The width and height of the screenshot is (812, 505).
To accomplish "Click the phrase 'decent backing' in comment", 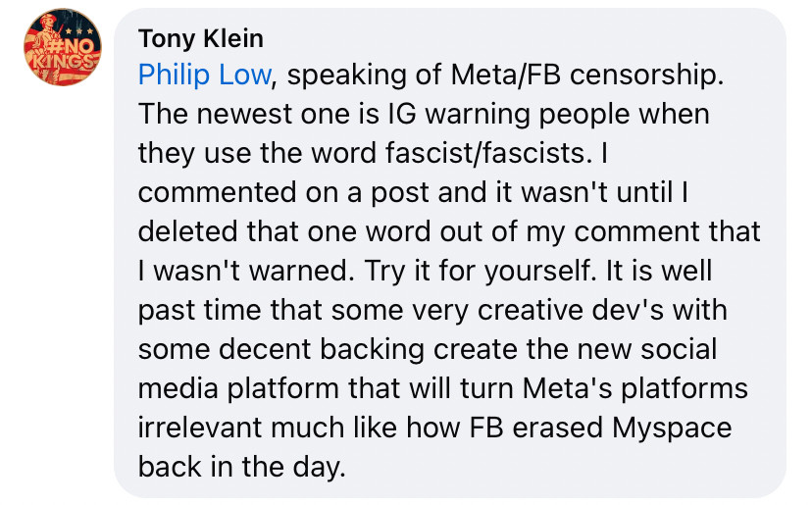I will tap(321, 350).
